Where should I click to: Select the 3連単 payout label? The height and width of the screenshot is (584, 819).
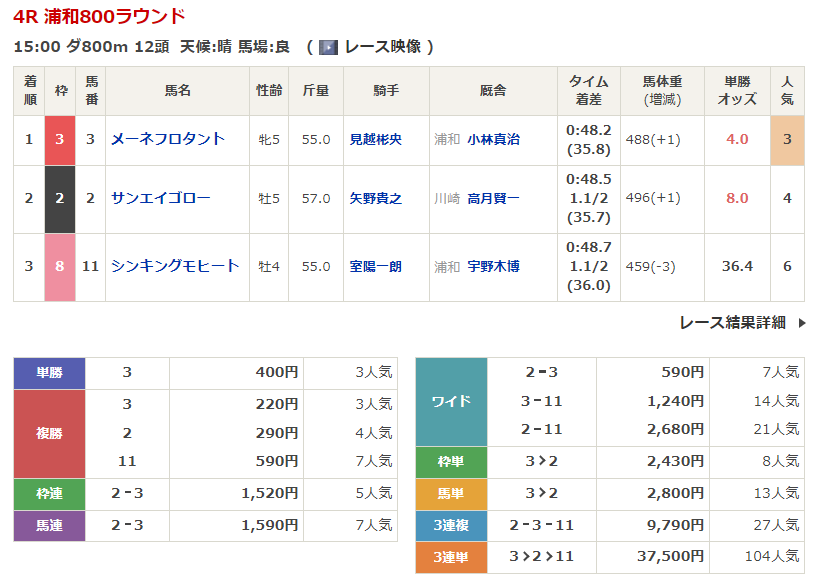coord(451,557)
